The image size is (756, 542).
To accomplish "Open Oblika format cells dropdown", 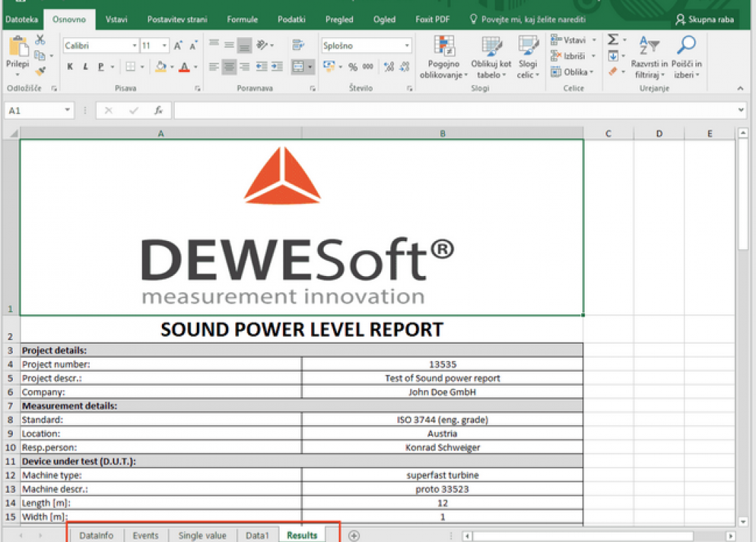I will 572,72.
